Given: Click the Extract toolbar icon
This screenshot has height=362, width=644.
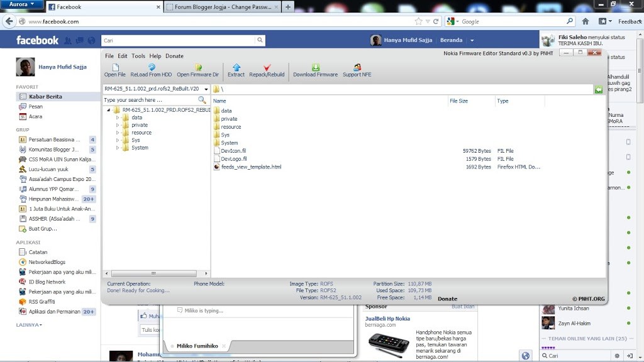Looking at the screenshot, I should [236, 67].
